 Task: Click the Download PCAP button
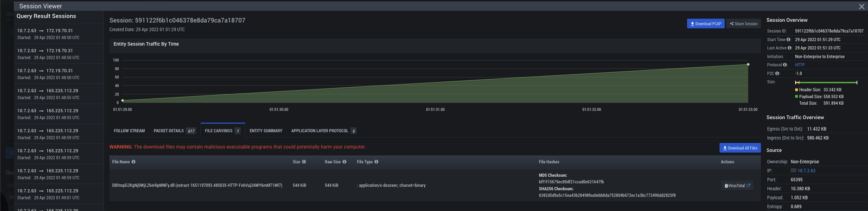click(706, 24)
